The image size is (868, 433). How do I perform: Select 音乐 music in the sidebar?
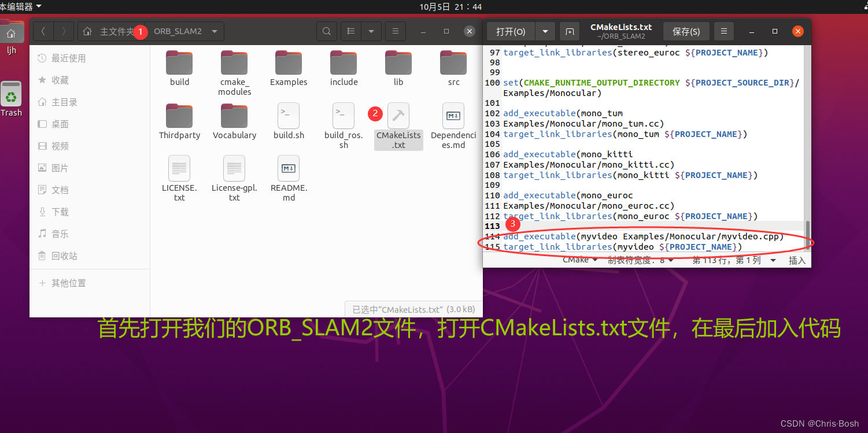(90, 234)
